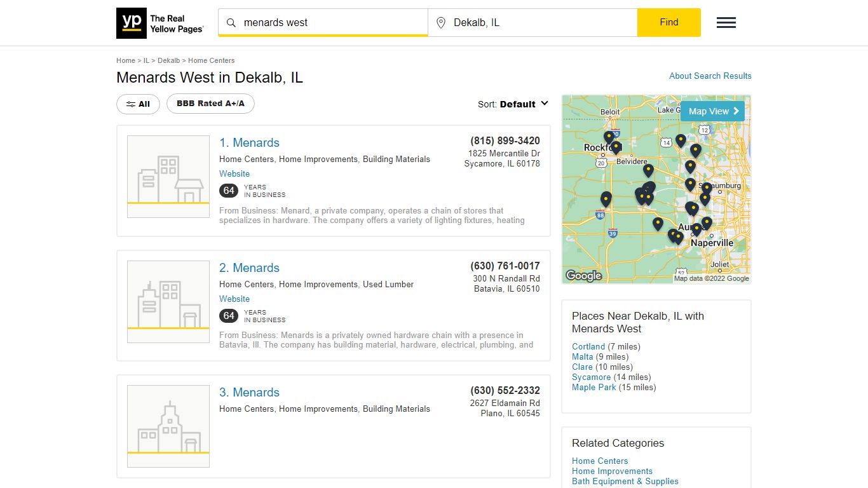Open Clare nearby place link
This screenshot has height=488, width=868.
[x=582, y=367]
